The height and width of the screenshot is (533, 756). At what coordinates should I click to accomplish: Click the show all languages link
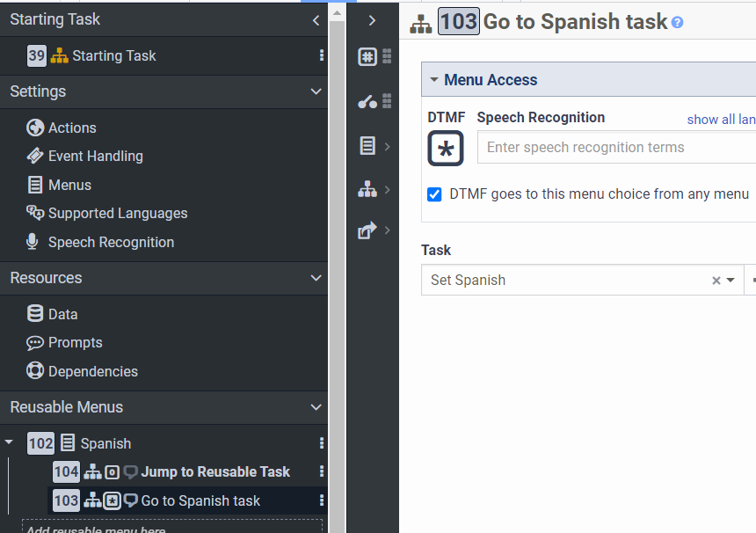(720, 120)
